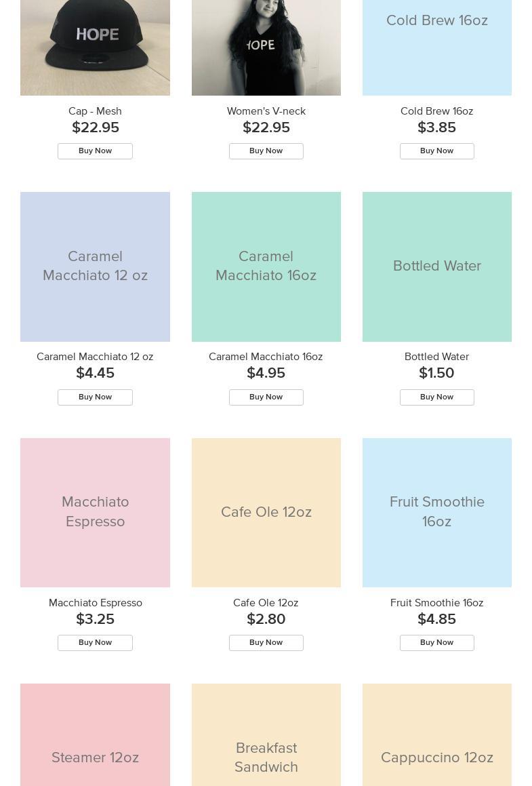Open the HOPE mesh cap photo

95,47
